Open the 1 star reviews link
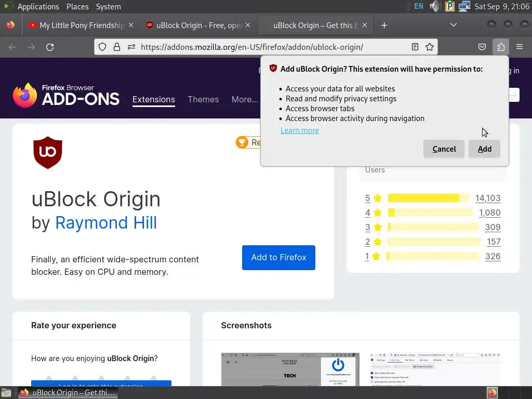This screenshot has width=532, height=399. pyautogui.click(x=367, y=257)
